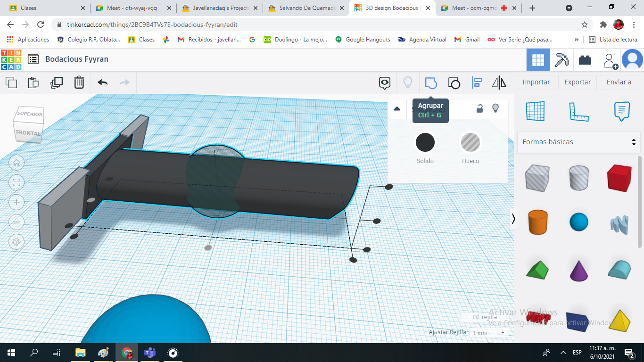Open user profile avatar in Tinkercad
The width and height of the screenshot is (644, 362).
632,60
